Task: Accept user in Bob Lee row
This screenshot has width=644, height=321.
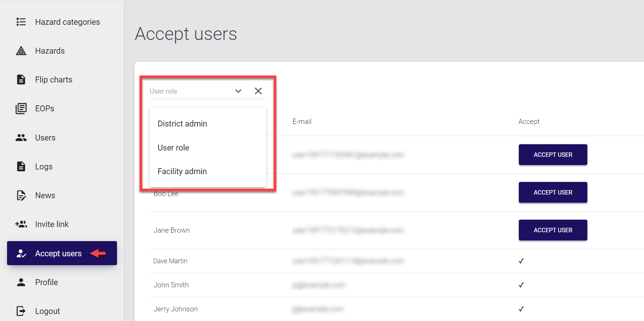Action: (553, 192)
